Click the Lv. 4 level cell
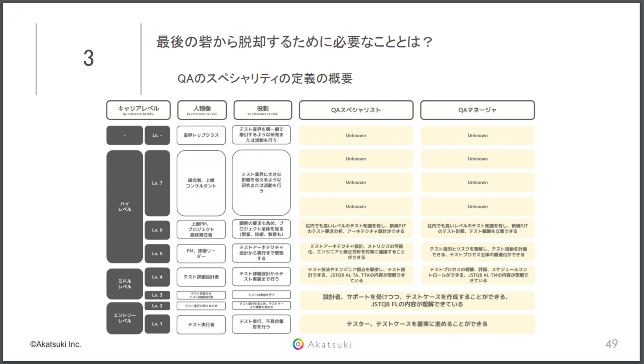644x364 pixels. tap(157, 277)
